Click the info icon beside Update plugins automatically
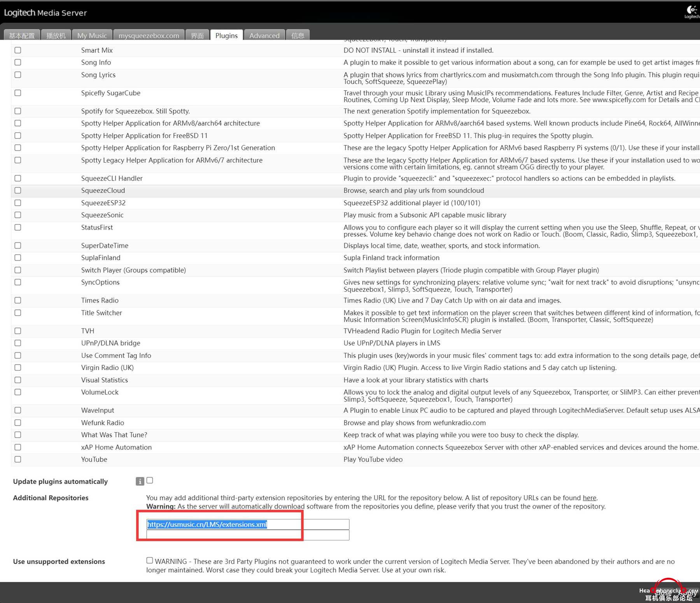The image size is (700, 603). pyautogui.click(x=140, y=481)
